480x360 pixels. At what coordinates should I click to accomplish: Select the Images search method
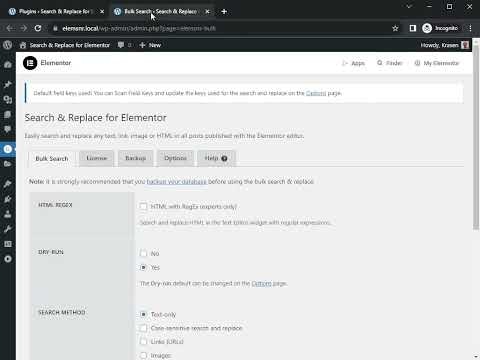click(143, 355)
